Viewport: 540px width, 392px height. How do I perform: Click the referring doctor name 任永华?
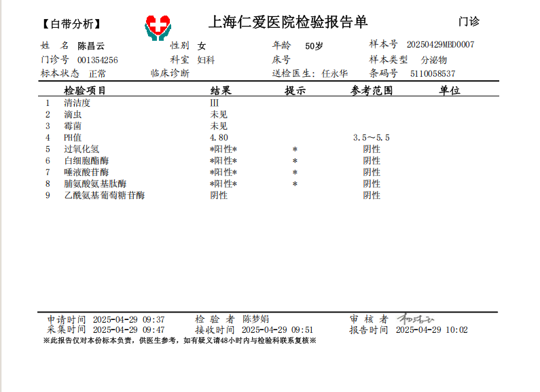pos(334,73)
